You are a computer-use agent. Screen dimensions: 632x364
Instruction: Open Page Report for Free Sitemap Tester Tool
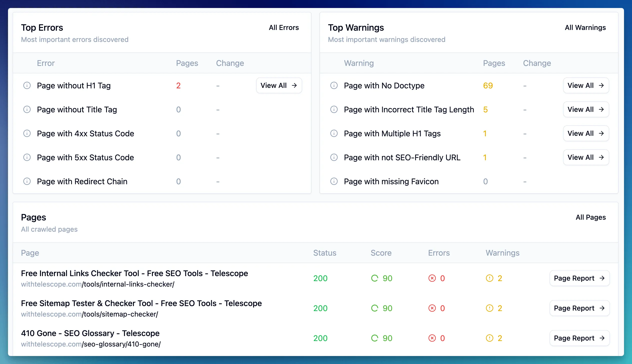click(x=580, y=308)
